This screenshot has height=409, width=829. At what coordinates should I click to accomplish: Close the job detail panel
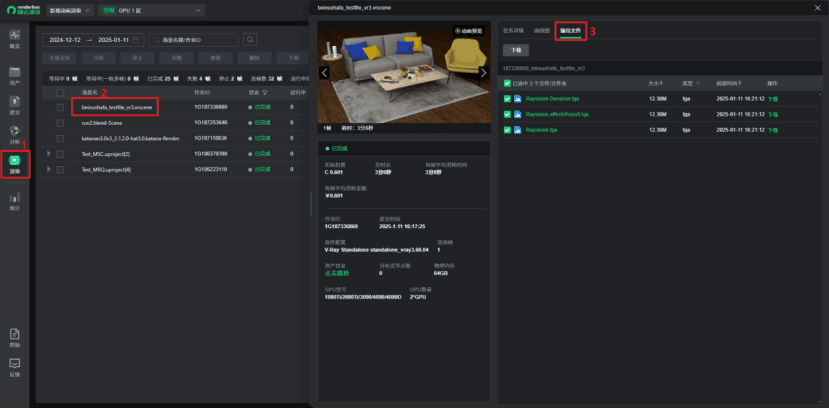coord(819,8)
